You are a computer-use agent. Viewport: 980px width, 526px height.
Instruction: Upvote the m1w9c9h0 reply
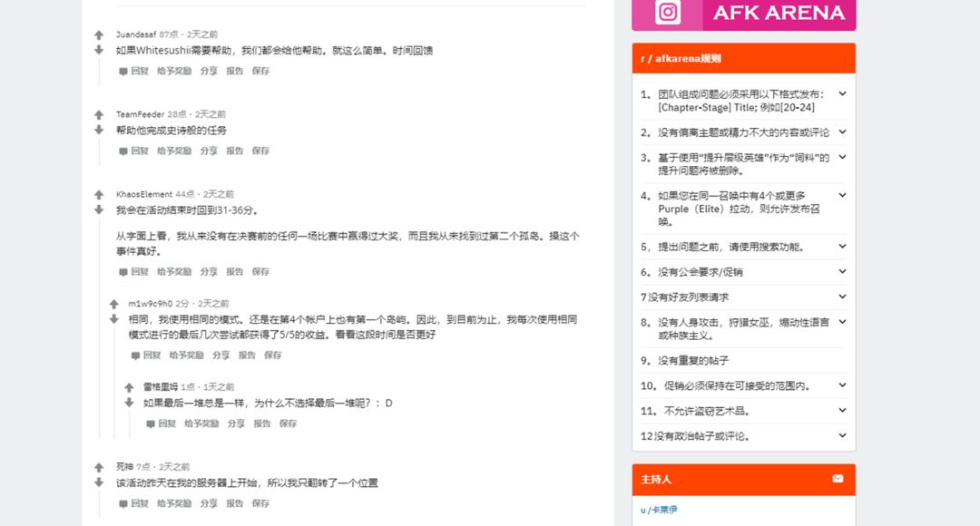coord(113,304)
